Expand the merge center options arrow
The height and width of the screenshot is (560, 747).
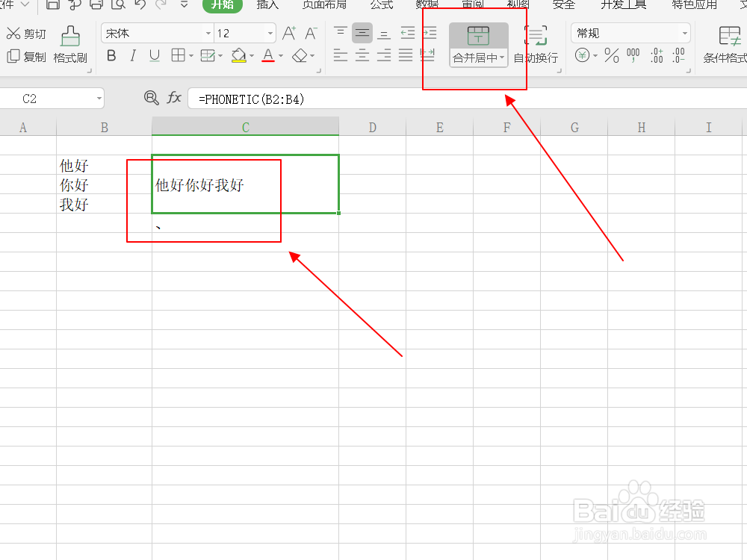point(500,57)
